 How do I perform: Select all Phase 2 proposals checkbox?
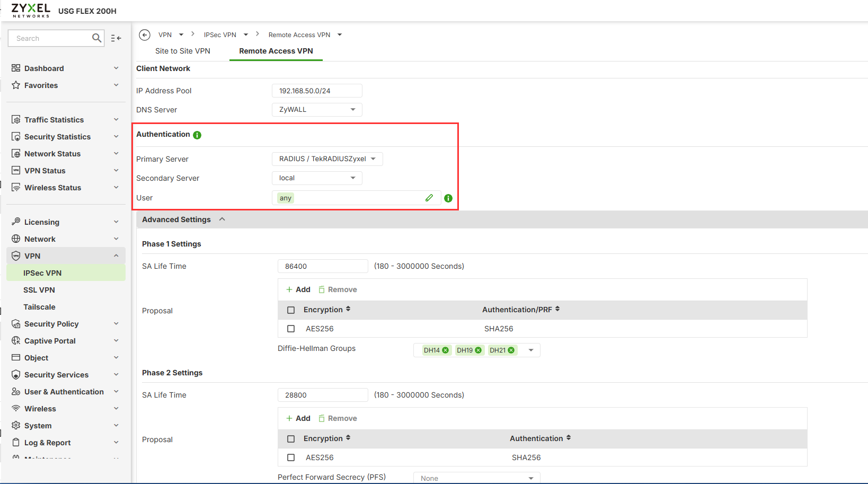pos(291,439)
